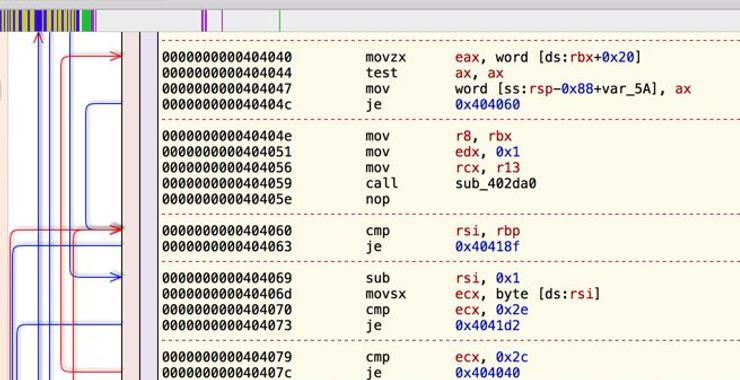Select the byte [ds:rsi] operand

tap(548, 294)
